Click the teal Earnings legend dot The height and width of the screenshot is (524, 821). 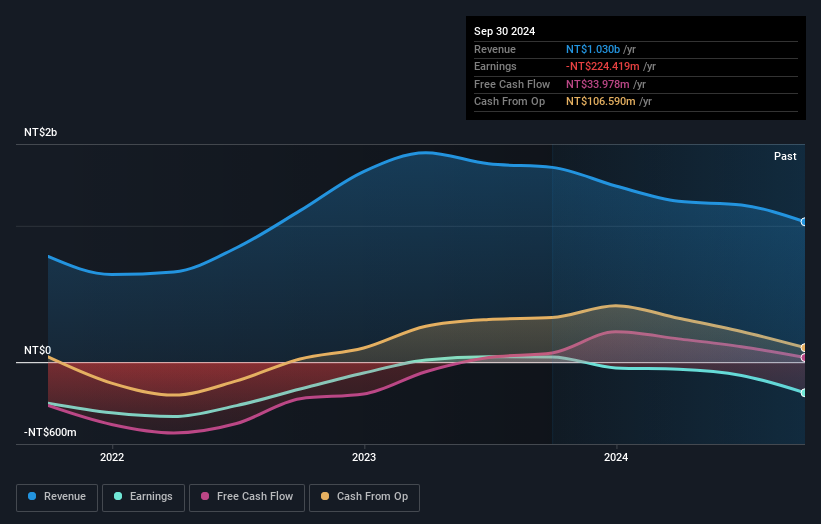[x=118, y=496]
